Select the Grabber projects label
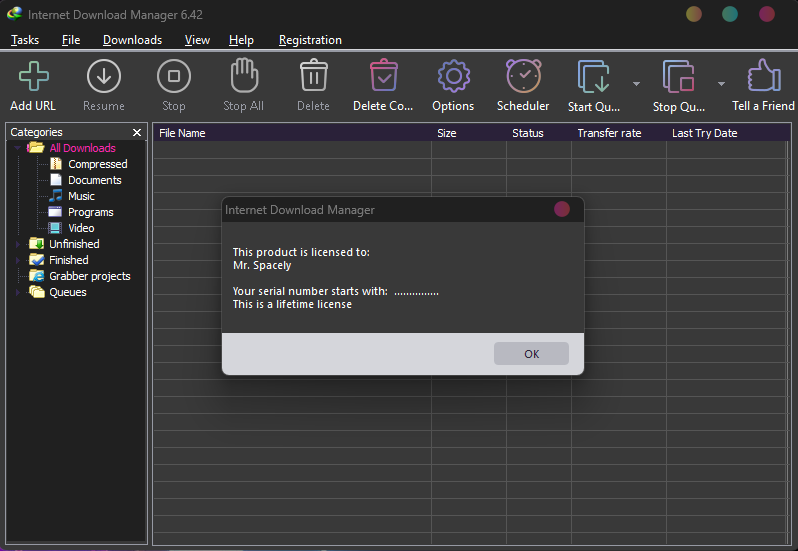Image resolution: width=798 pixels, height=551 pixels. click(x=90, y=276)
